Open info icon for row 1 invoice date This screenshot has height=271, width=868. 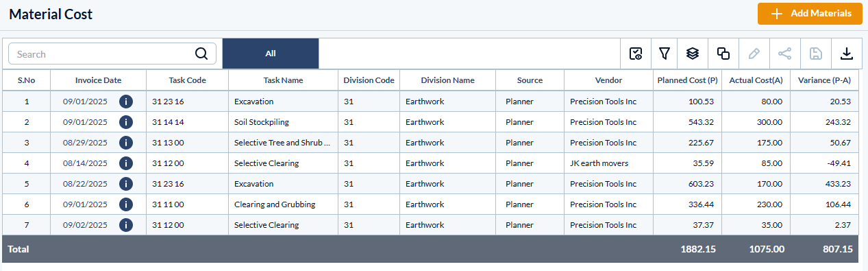[x=126, y=102]
